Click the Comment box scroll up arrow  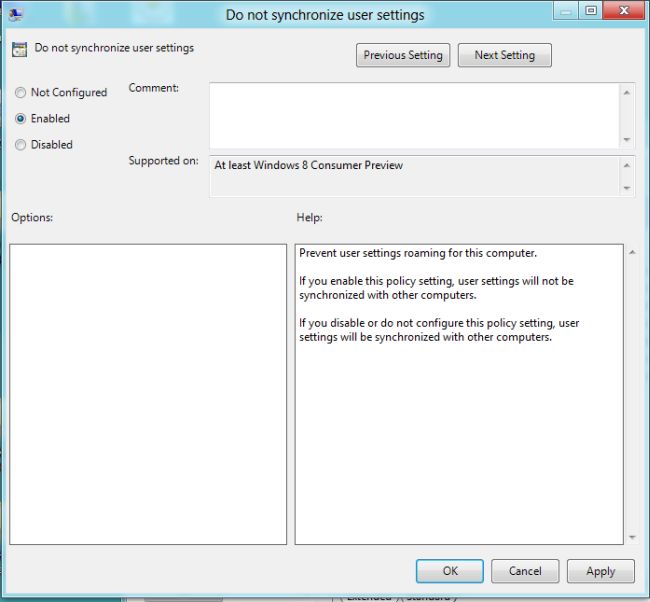click(627, 92)
